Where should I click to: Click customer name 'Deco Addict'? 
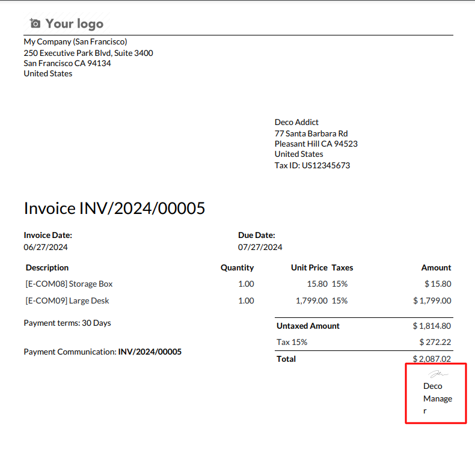296,122
